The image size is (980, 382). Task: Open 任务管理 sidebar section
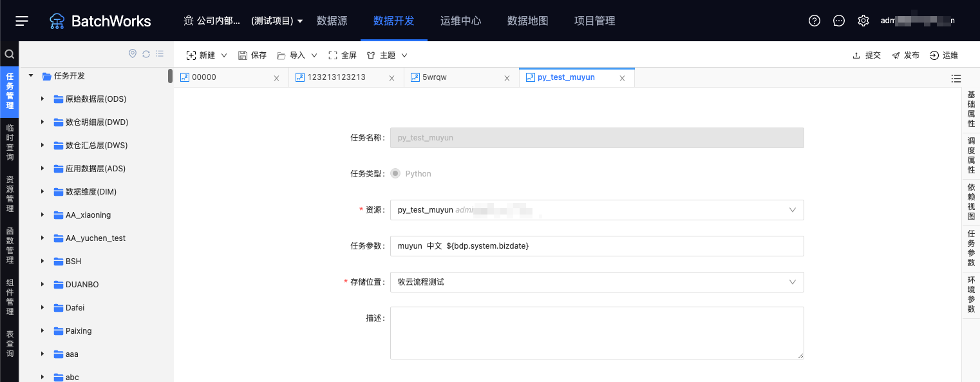click(10, 91)
